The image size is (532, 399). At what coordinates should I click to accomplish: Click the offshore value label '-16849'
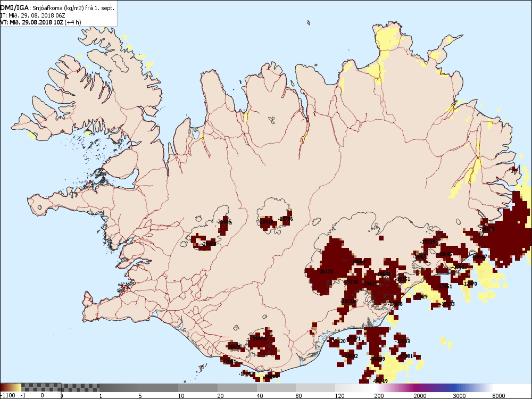tap(378, 359)
